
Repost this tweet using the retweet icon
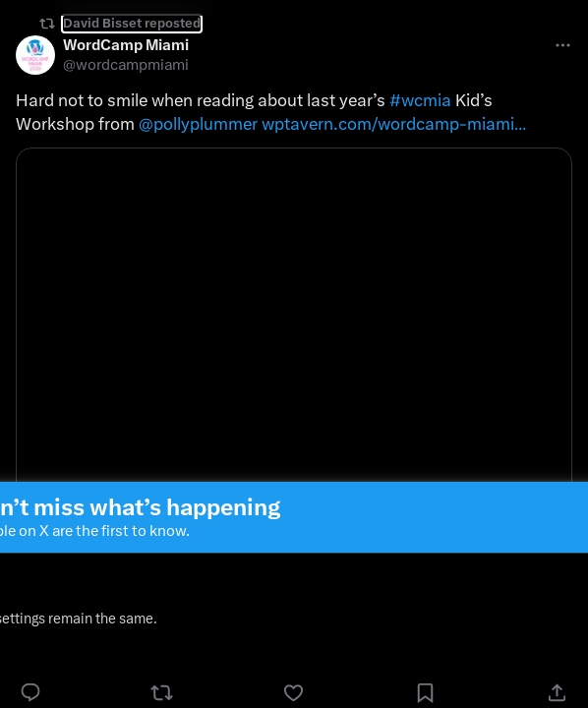point(161,692)
